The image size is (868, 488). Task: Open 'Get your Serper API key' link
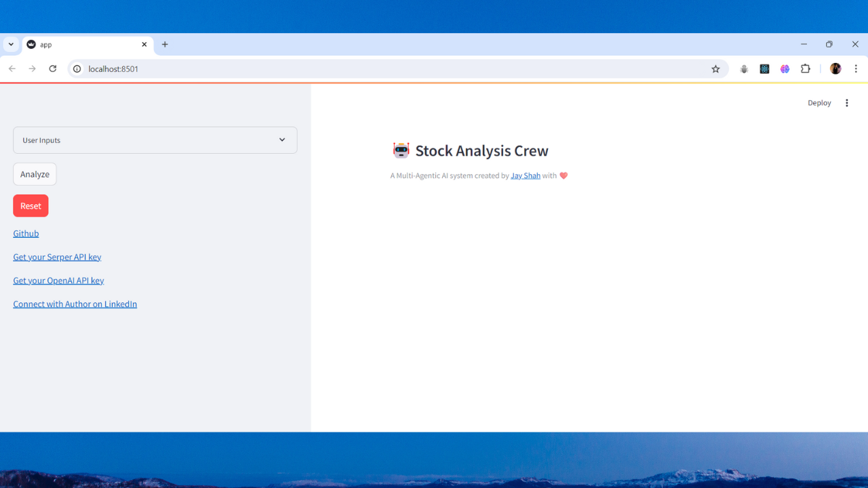pyautogui.click(x=57, y=257)
